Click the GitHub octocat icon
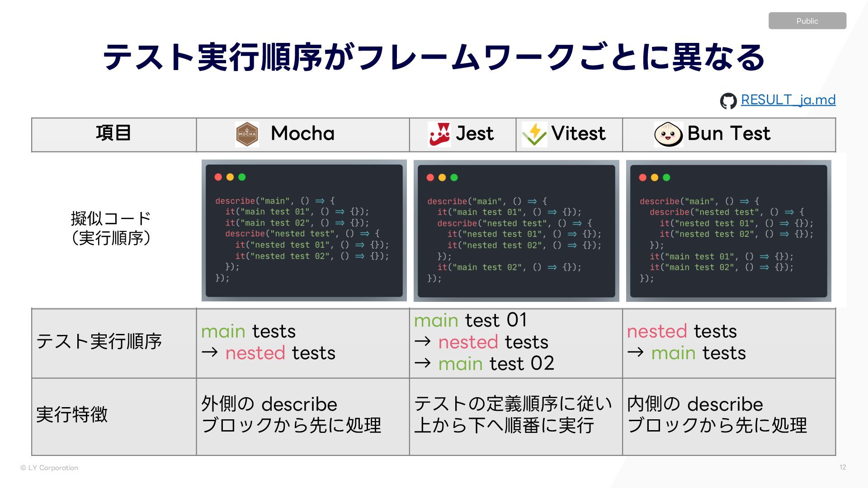 (x=728, y=101)
